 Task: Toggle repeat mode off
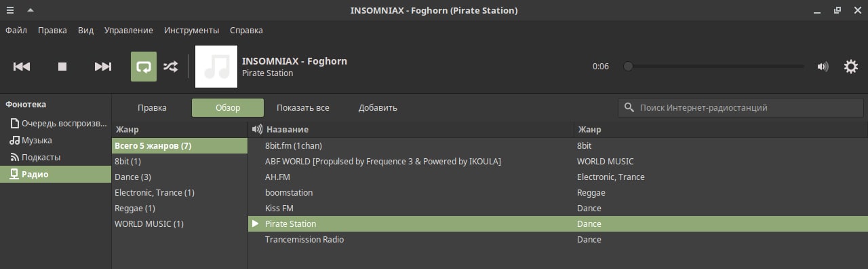pos(144,67)
